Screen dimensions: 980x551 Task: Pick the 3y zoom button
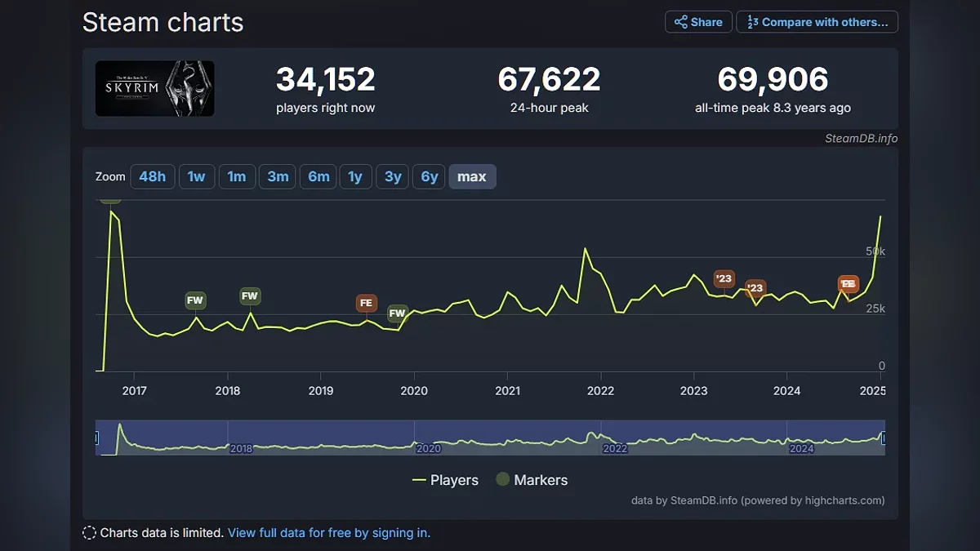[393, 176]
